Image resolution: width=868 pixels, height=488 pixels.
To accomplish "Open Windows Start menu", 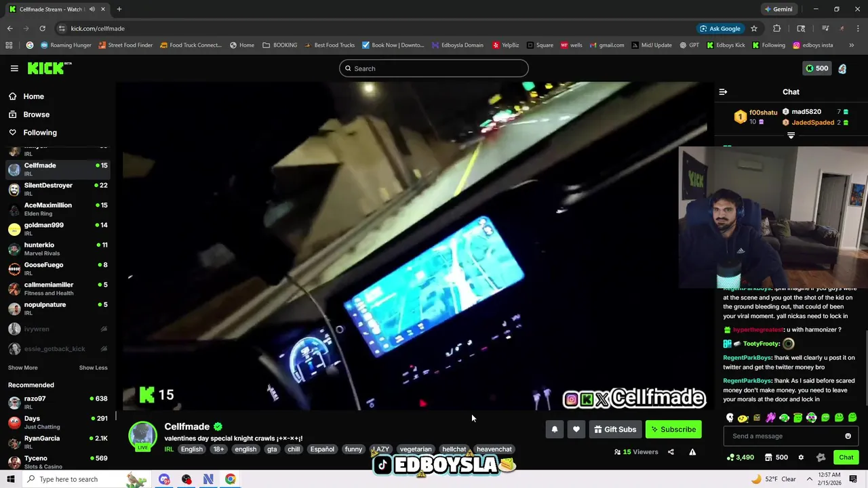I will click(12, 479).
